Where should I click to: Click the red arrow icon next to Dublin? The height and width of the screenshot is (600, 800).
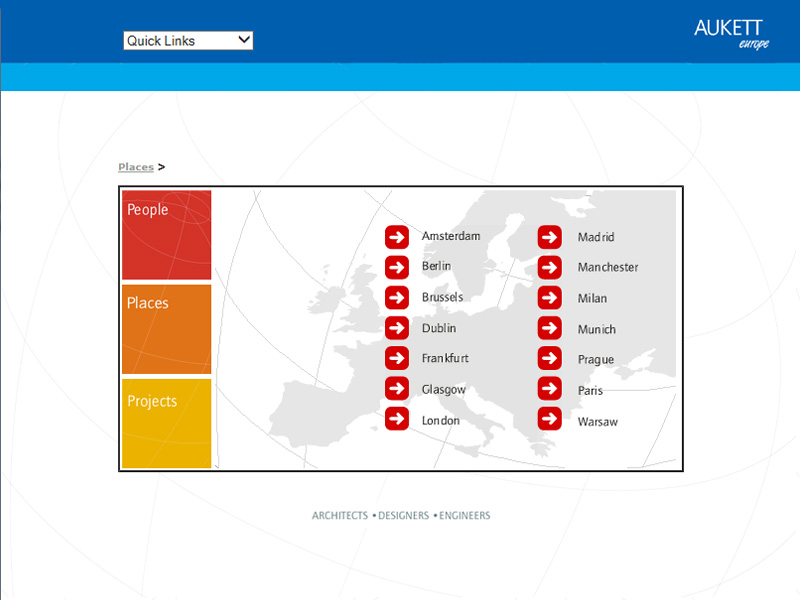click(x=397, y=328)
